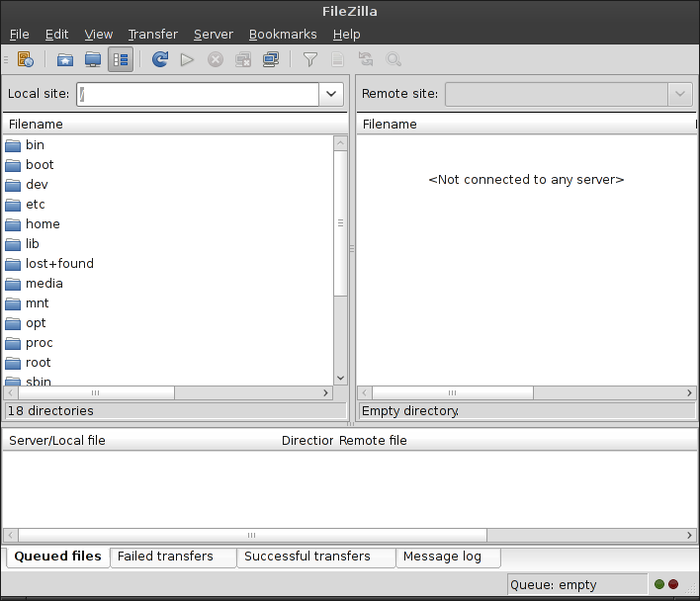700x601 pixels.
Task: Expand the Remote site path dropdown
Action: click(680, 94)
